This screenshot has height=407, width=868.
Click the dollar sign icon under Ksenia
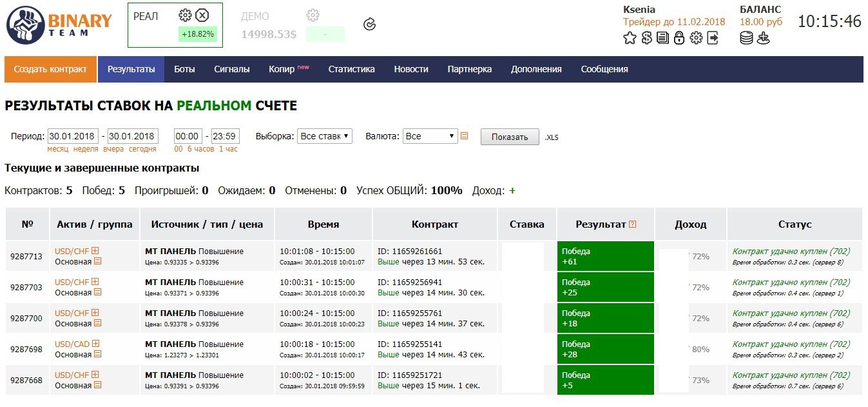646,38
